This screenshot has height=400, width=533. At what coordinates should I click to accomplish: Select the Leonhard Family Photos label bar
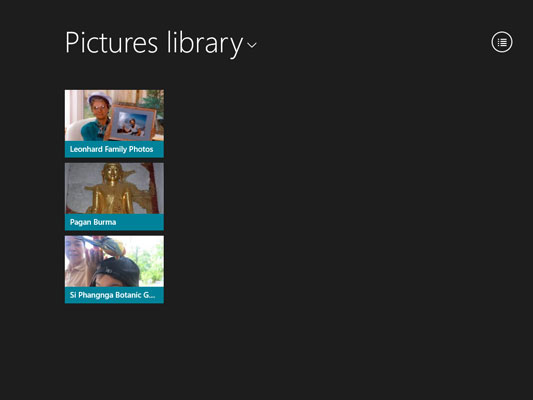tap(114, 149)
